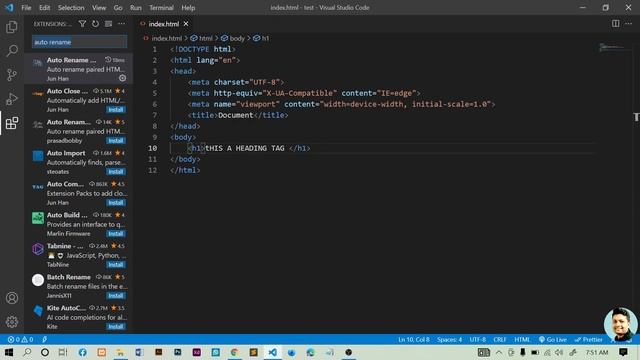Screen dimensions: 640x360
Task: Install Auto Rename by prasadbobby
Action: pyautogui.click(x=116, y=140)
